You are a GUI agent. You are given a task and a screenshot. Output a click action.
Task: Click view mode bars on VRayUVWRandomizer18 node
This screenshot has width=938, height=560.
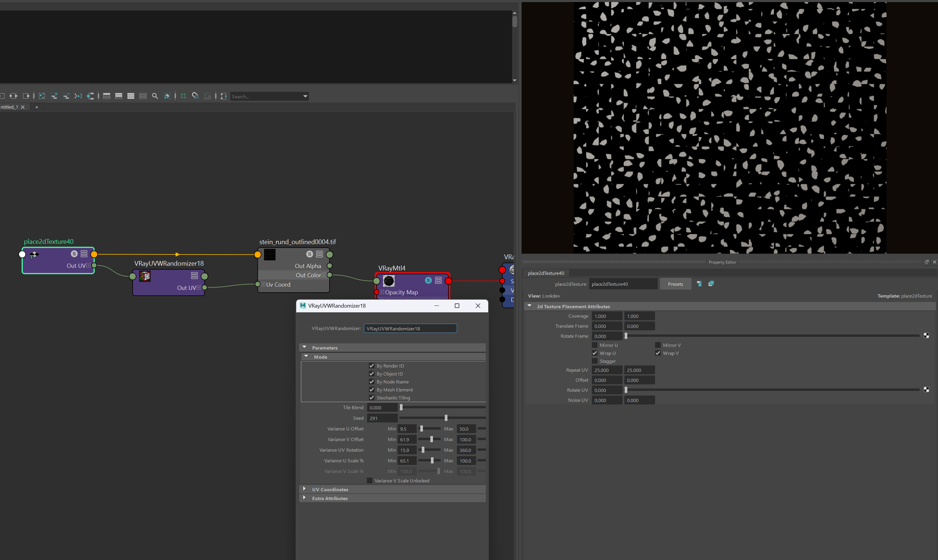[194, 275]
